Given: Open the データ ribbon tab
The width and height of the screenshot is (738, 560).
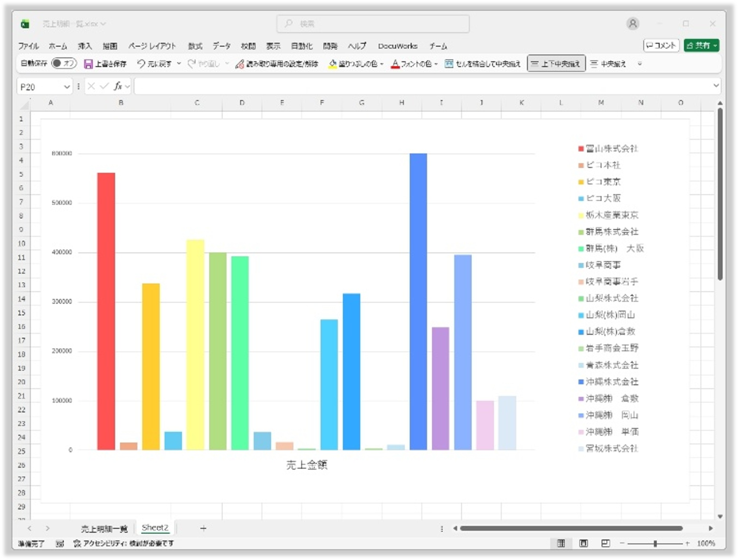Looking at the screenshot, I should (x=222, y=46).
